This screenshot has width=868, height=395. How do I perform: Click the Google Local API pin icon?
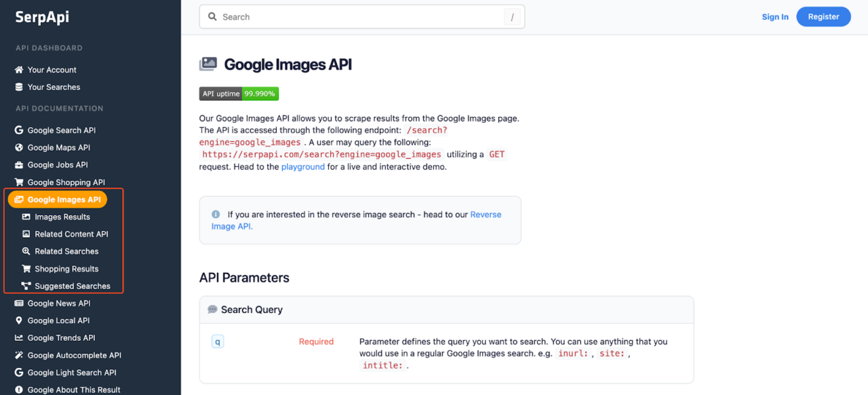[x=19, y=321]
